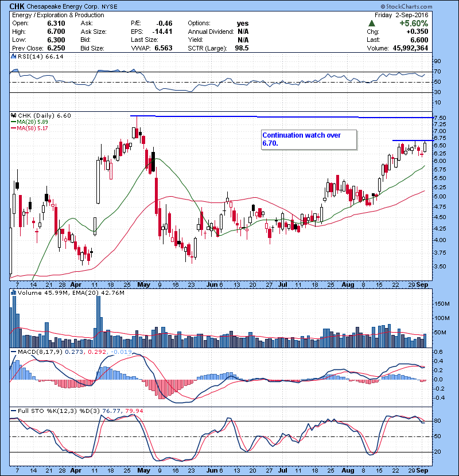Click the EPS value -14.41
459x476 pixels.
162,32
